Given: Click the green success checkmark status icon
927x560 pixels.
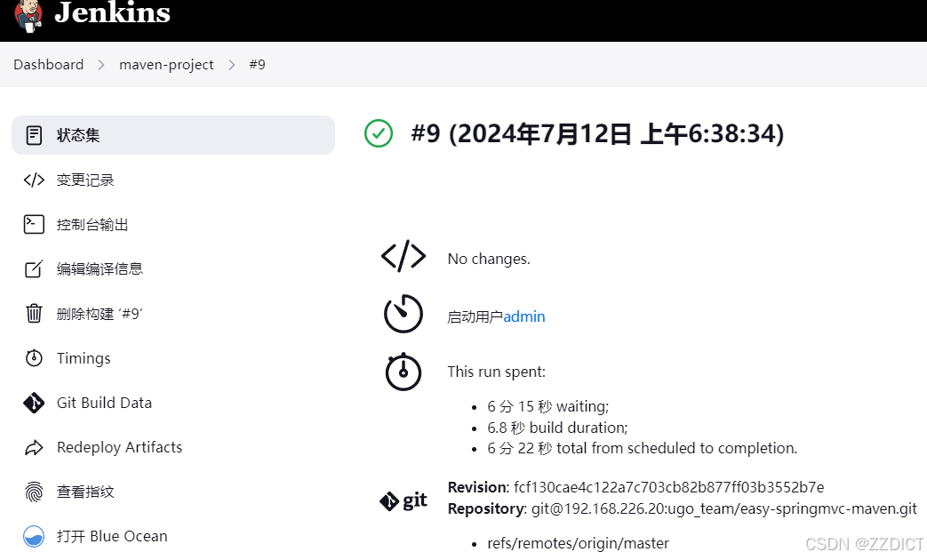Looking at the screenshot, I should coord(379,133).
